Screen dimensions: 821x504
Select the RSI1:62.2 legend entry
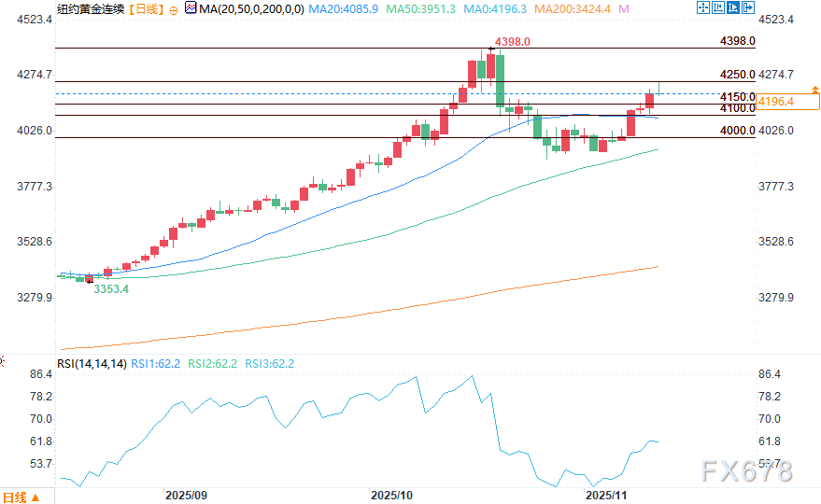157,364
